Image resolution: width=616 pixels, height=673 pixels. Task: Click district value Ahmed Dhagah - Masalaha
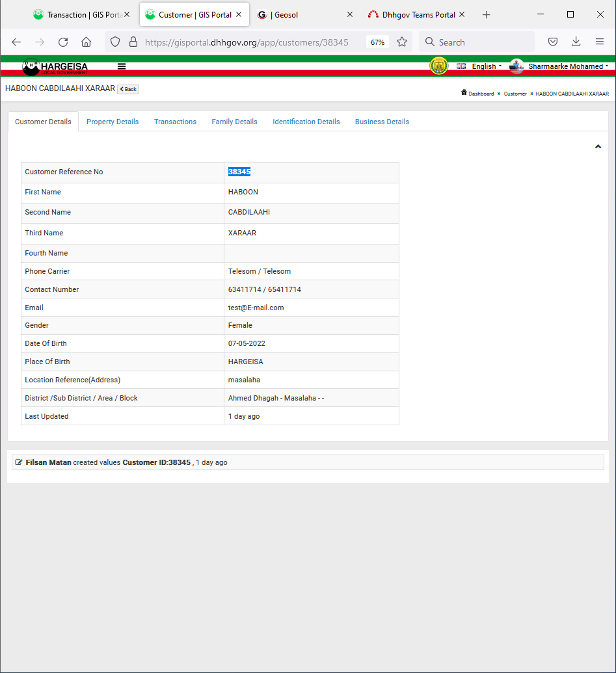pyautogui.click(x=276, y=398)
